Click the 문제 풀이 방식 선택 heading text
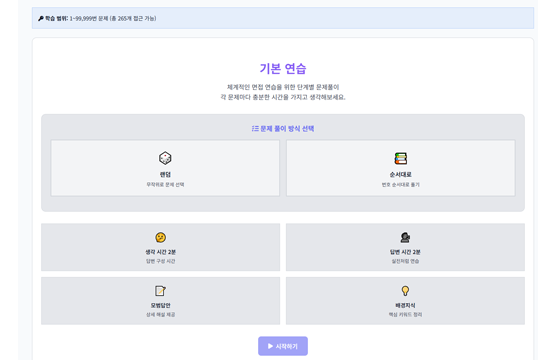This screenshot has height=360, width=560. coord(287,129)
